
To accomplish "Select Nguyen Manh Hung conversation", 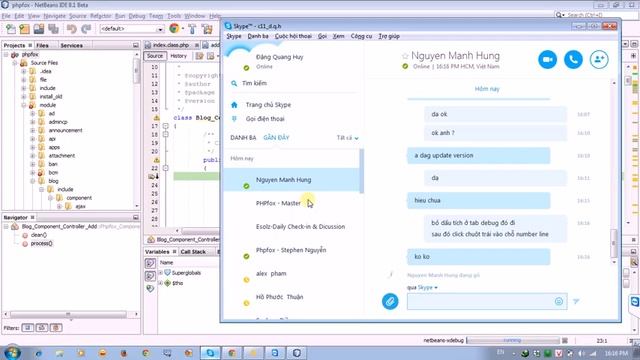I will click(x=292, y=180).
